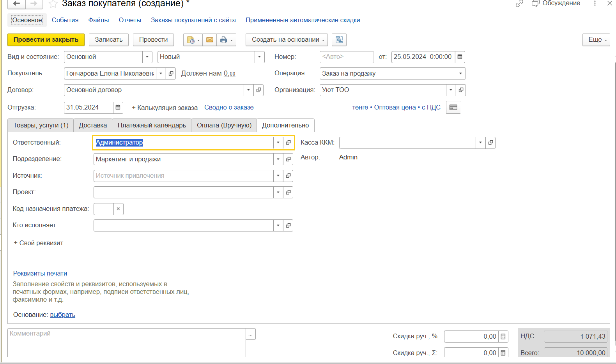Expand the order state dropdown showing Новый
616x364 pixels.
(259, 57)
